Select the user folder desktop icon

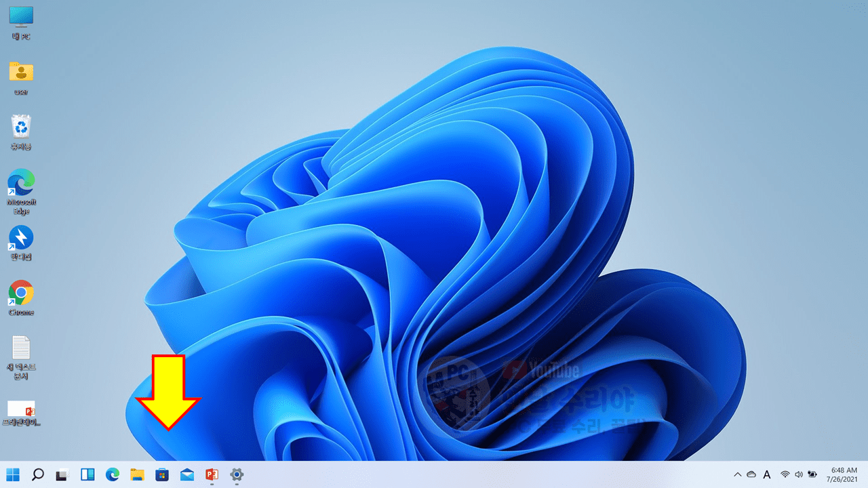21,79
